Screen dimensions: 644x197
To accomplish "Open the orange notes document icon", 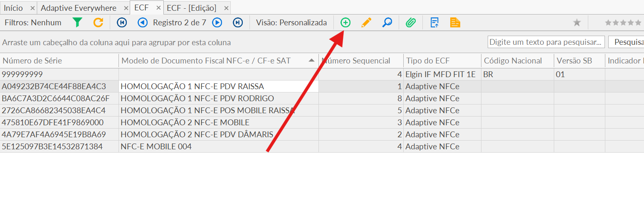I will point(455,22).
